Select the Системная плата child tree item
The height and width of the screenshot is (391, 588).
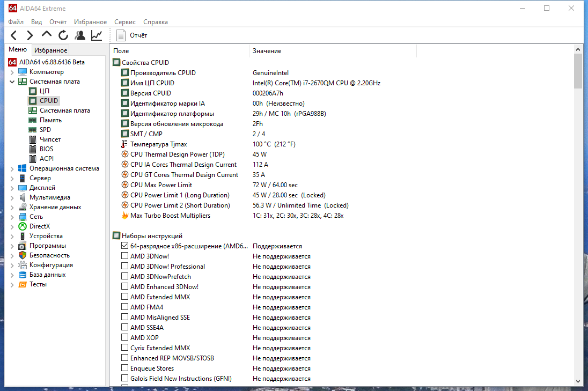coord(65,110)
